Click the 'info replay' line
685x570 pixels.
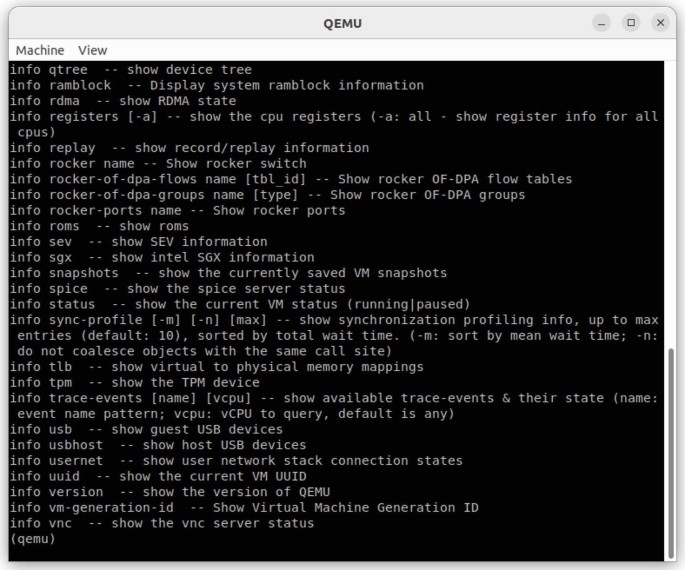[189, 148]
